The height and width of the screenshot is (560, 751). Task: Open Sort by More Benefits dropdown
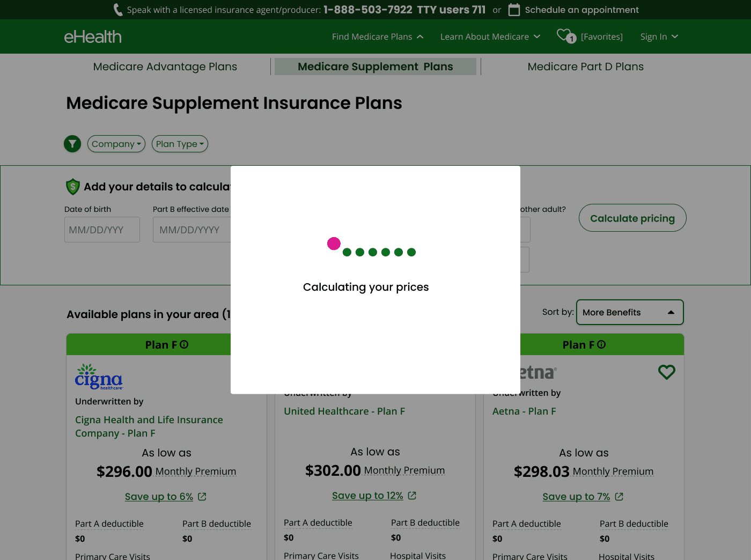(630, 312)
